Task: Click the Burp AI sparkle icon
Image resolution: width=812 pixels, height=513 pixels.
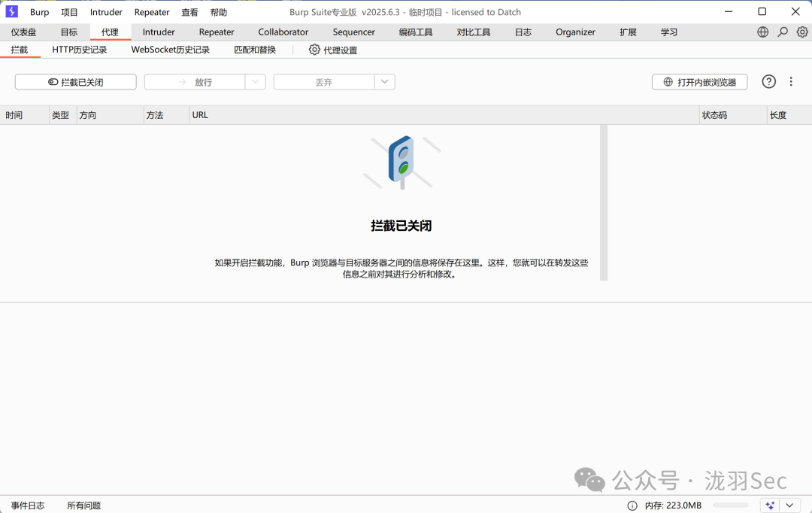Action: [769, 505]
